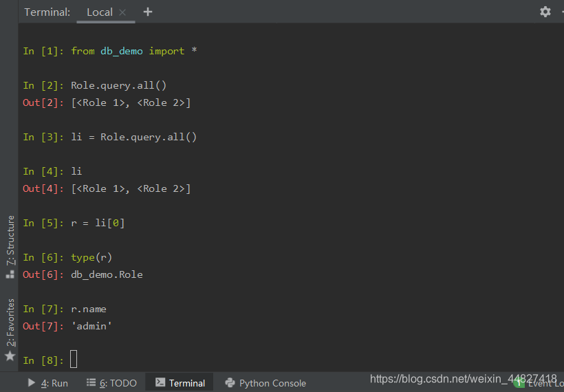Open the terminal settings gear
564x392 pixels.
(545, 12)
